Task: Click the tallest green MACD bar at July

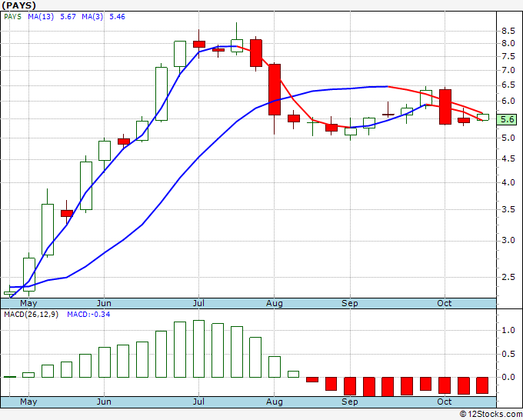Action: point(198,349)
